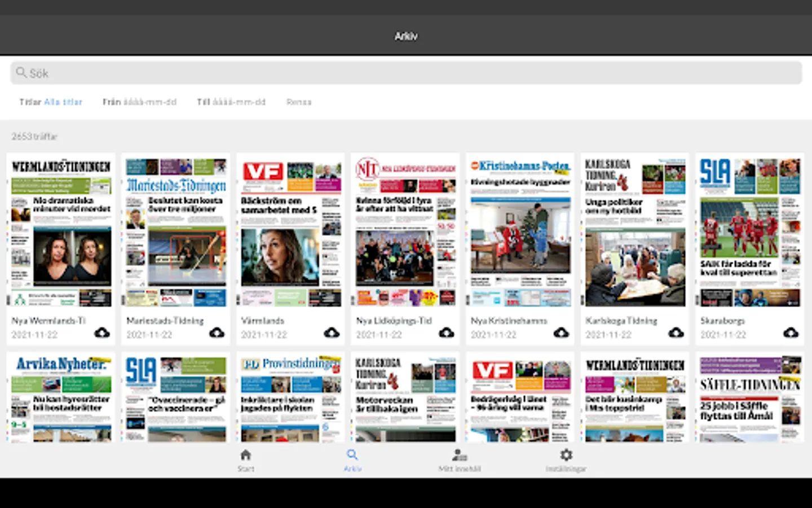The height and width of the screenshot is (508, 812).
Task: Click the search magnifier icon in the Sök field
Action: click(x=21, y=72)
